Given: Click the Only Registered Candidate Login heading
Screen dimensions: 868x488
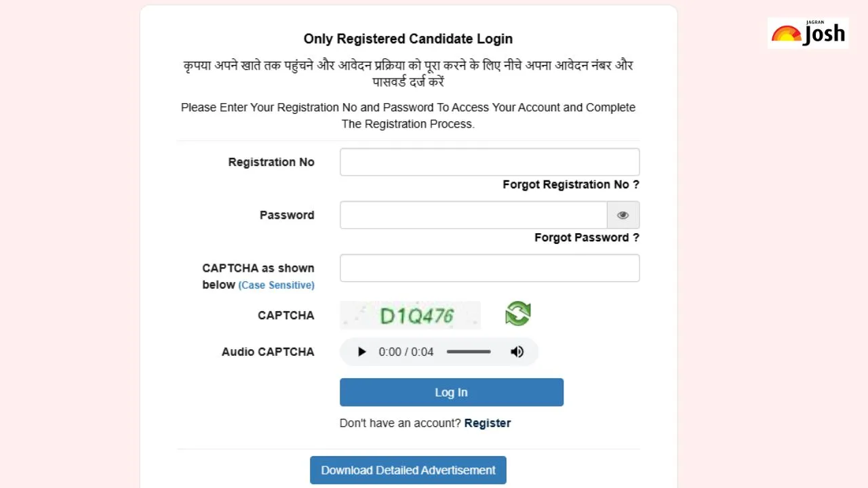Looking at the screenshot, I should [x=408, y=39].
